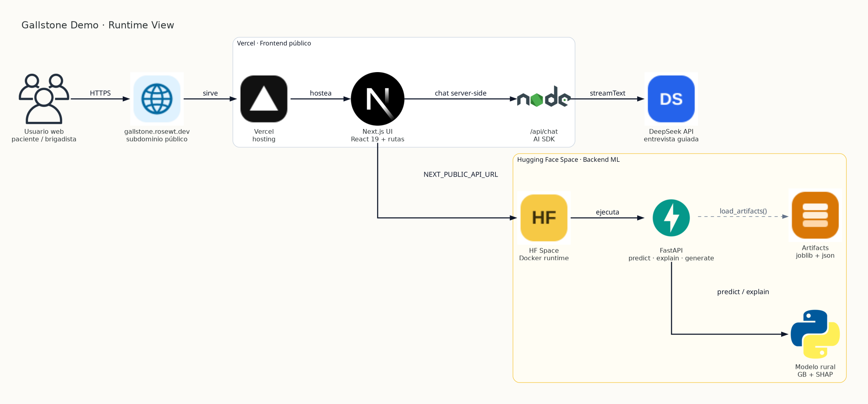The width and height of the screenshot is (868, 404).
Task: Click 'DeepSeek API entrevista guiada' caption
Action: coord(671,135)
